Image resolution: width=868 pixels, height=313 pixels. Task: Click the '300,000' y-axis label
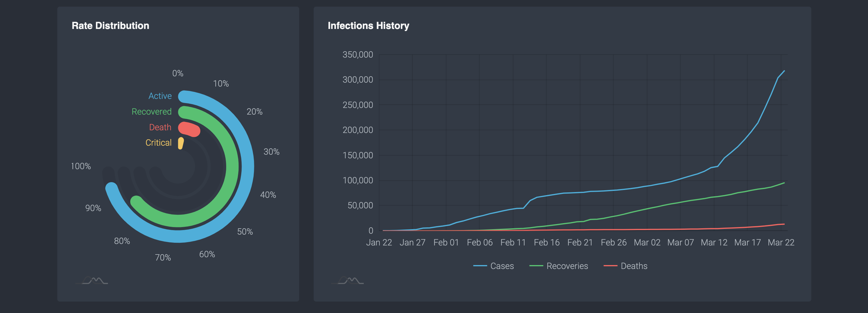coord(357,80)
